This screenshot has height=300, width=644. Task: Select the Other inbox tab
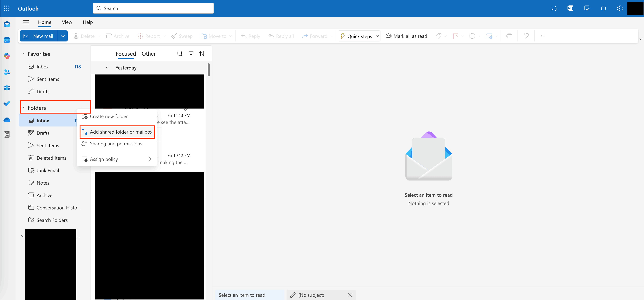148,54
